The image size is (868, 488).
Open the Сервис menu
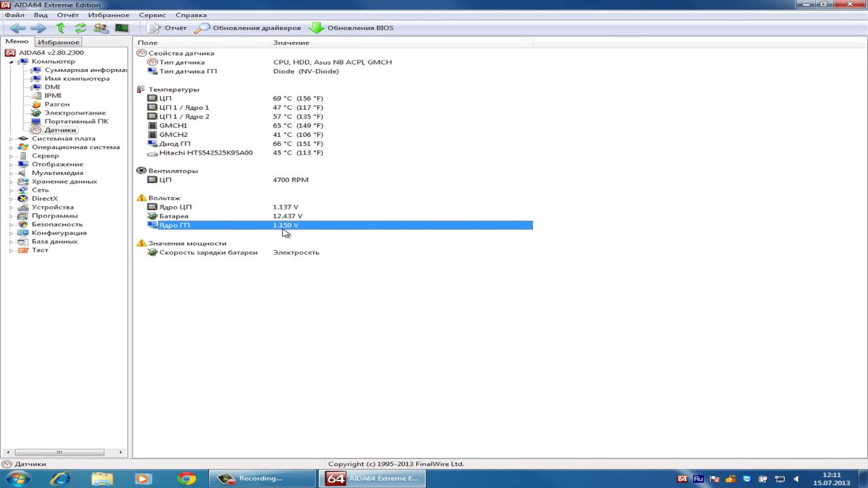coord(153,15)
